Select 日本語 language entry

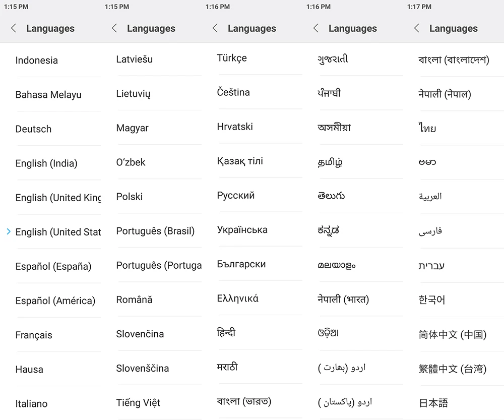[433, 403]
